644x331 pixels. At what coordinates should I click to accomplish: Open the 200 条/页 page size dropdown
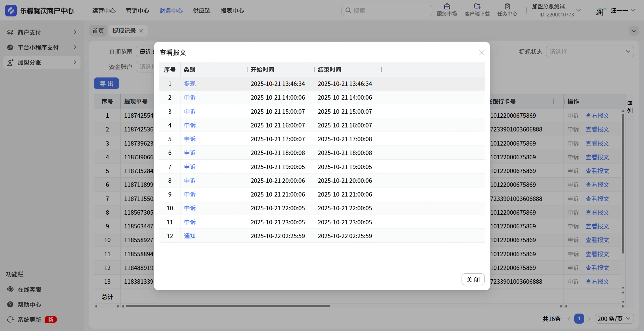tap(614, 319)
